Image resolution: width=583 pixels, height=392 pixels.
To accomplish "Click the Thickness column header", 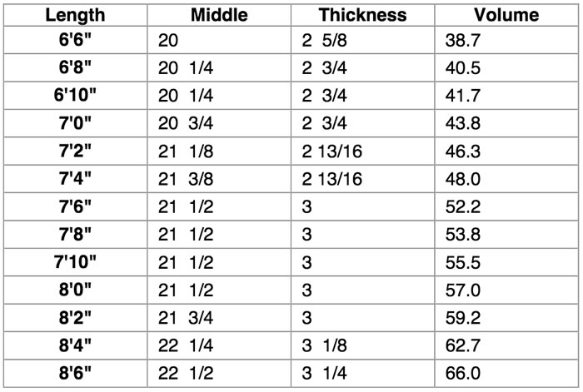I will (362, 15).
